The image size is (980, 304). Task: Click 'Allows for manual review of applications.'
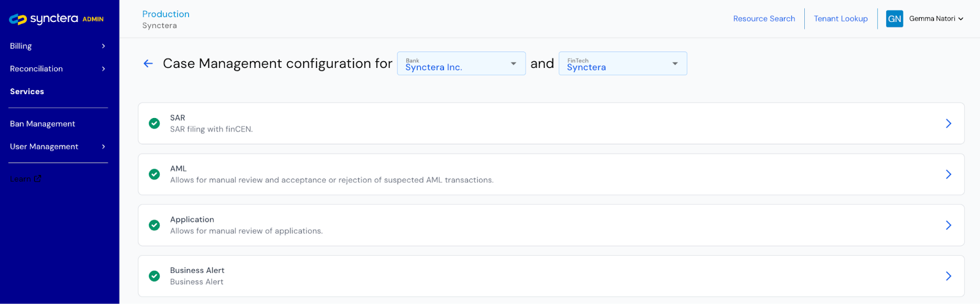[x=246, y=231]
